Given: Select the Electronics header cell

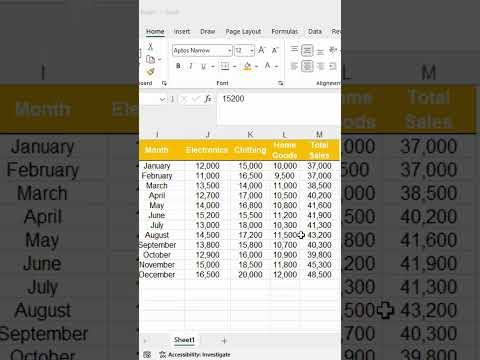Looking at the screenshot, I should coord(207,150).
